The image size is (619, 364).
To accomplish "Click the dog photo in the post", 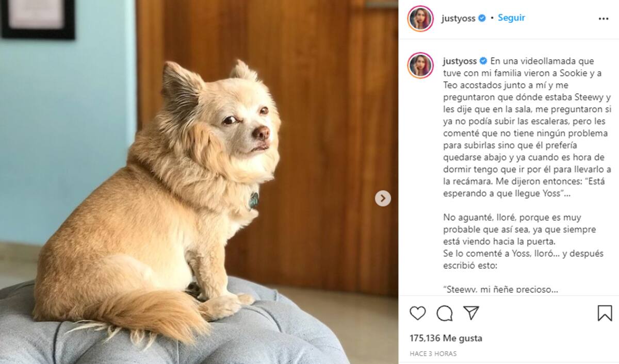I will (199, 182).
